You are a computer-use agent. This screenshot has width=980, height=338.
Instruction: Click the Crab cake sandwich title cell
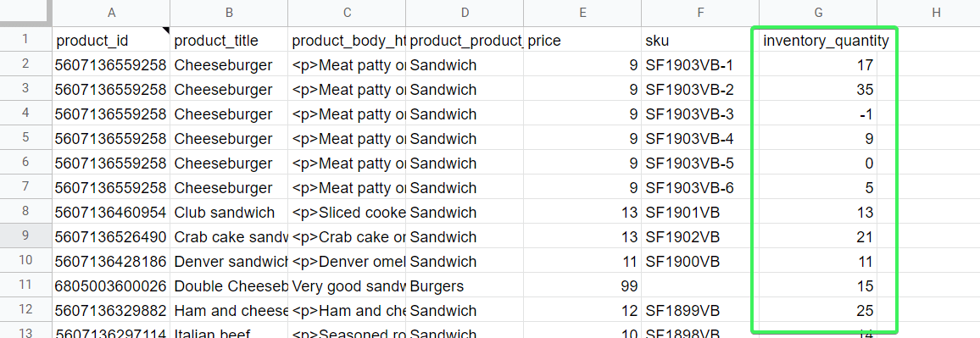tap(229, 237)
